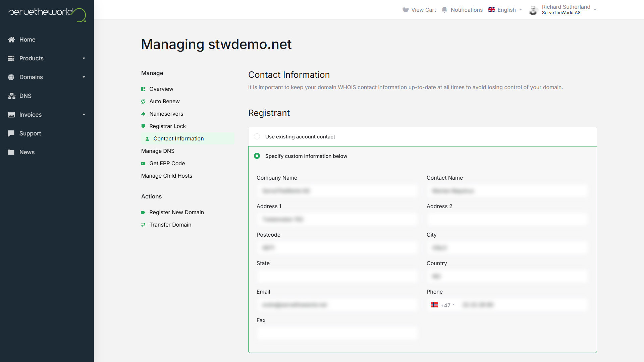Click the Norwegian flag in Phone field
The width and height of the screenshot is (644, 362).
(x=434, y=305)
